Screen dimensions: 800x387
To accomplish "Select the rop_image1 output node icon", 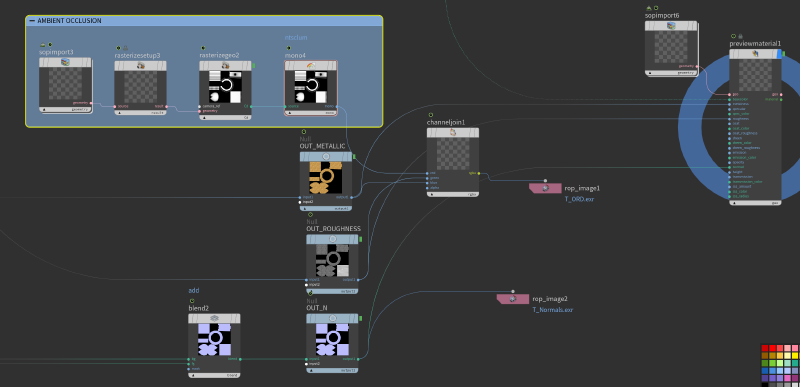I will coord(545,188).
